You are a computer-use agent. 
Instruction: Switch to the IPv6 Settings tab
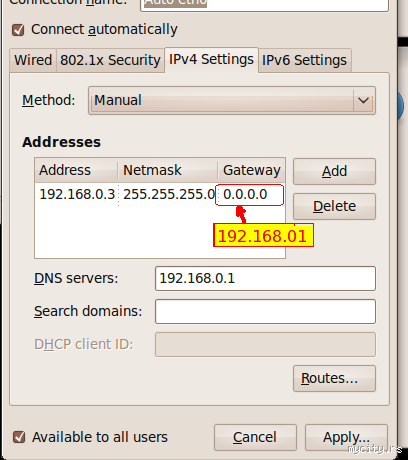click(304, 60)
